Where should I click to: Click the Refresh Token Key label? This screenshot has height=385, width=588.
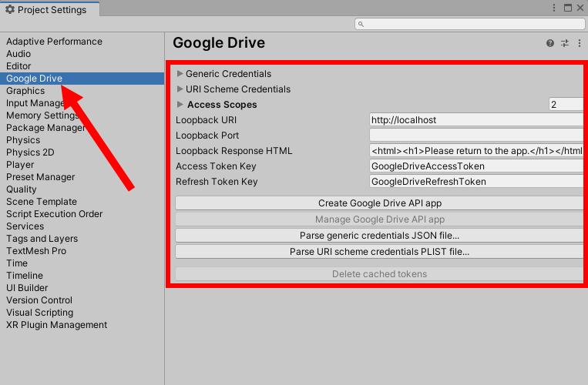pos(217,181)
